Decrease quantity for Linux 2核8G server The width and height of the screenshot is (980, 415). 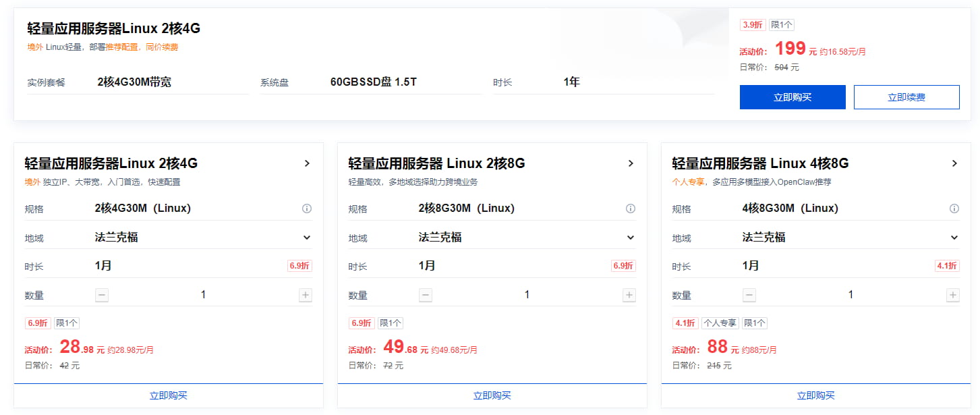(426, 295)
